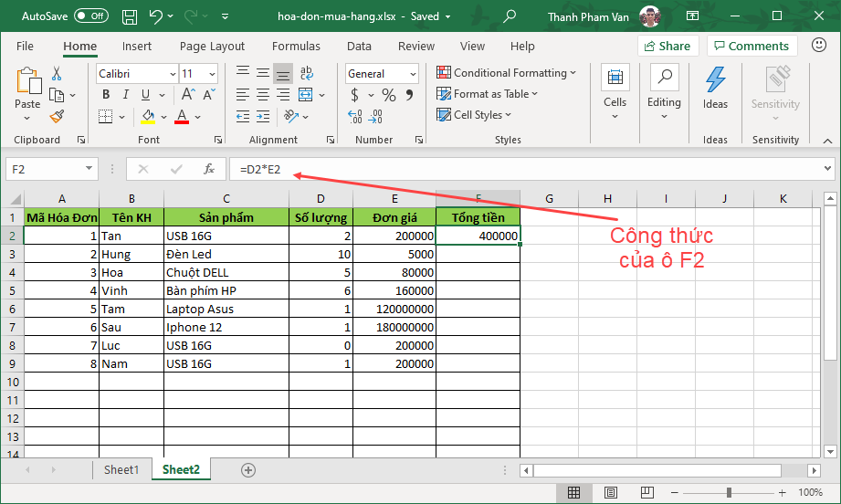Click the Copy icon
841x504 pixels.
pyautogui.click(x=57, y=96)
